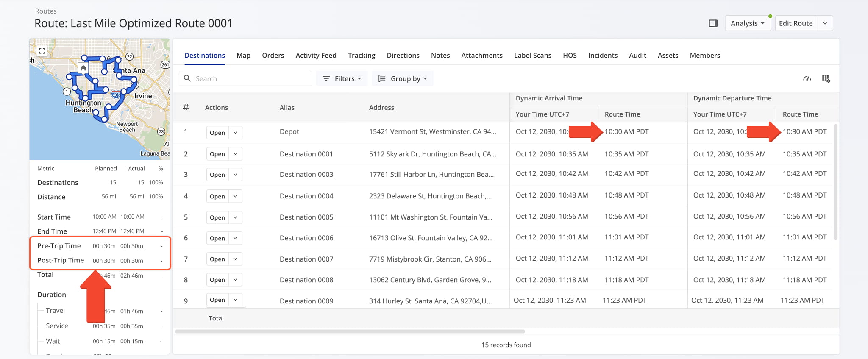Open the Notes tab

point(440,56)
